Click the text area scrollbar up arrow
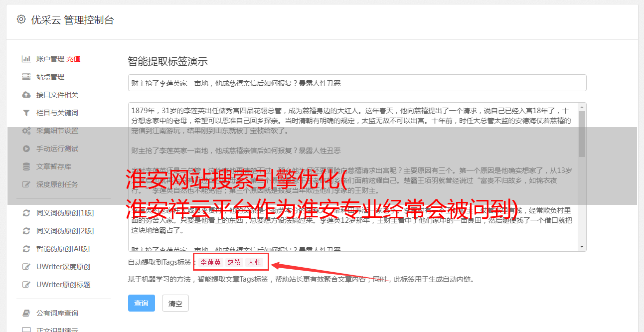Screen dimensions: 644x332 pos(582,107)
